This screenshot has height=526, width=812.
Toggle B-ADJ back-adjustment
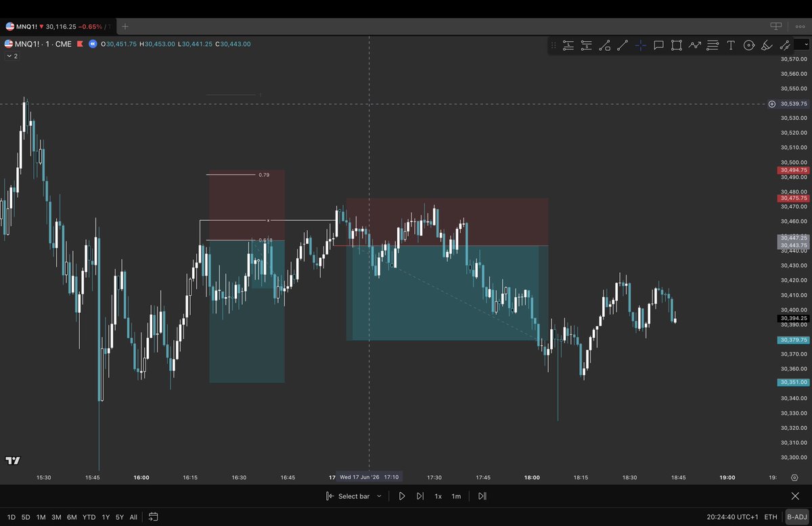(797, 517)
